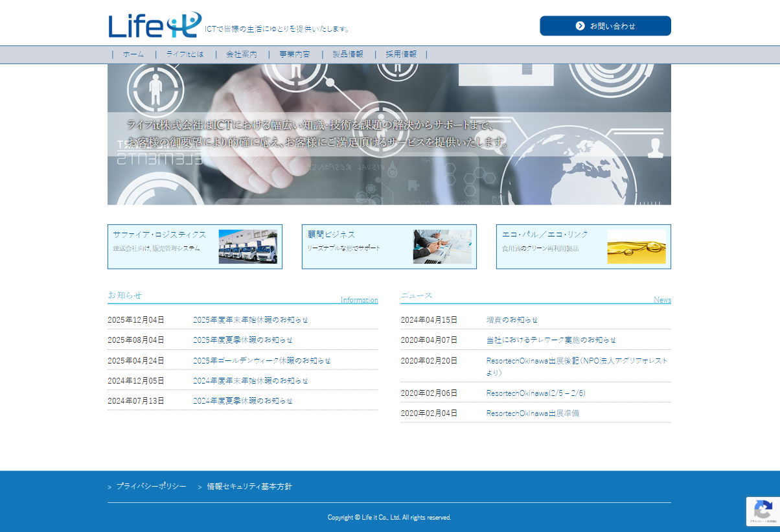780x532 pixels.
Task: Select 製品情報 in the navigation bar
Action: coord(349,54)
